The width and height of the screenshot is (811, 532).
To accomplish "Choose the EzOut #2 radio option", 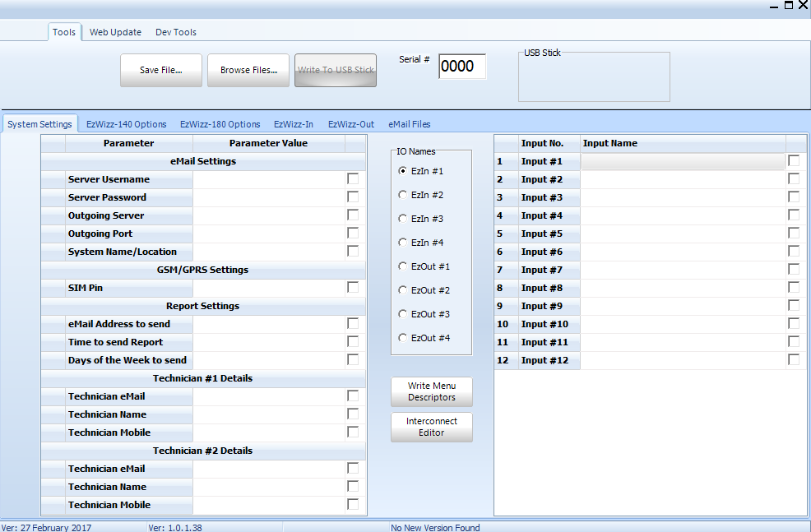I will (402, 289).
